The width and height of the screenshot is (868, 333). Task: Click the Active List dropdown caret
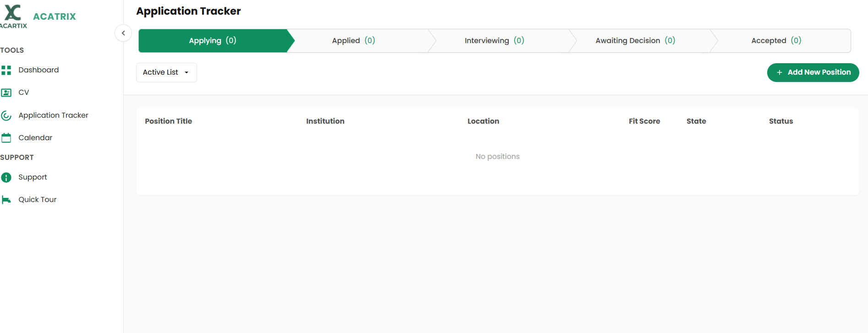187,72
